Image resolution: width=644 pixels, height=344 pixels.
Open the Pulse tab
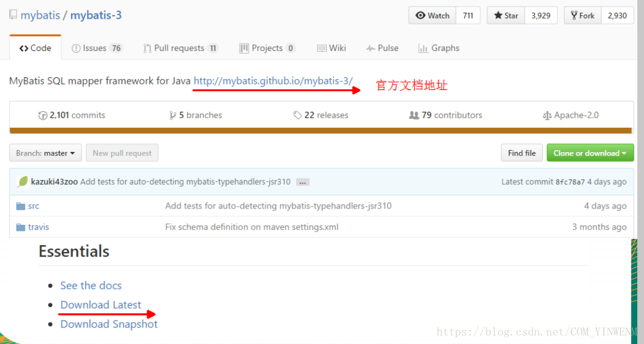point(383,48)
